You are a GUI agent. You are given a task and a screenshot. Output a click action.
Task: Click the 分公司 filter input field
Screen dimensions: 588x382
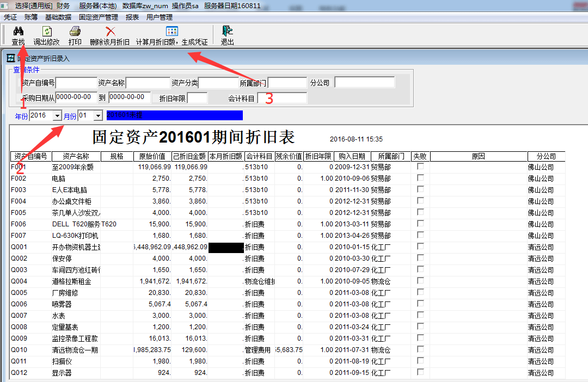click(x=364, y=82)
